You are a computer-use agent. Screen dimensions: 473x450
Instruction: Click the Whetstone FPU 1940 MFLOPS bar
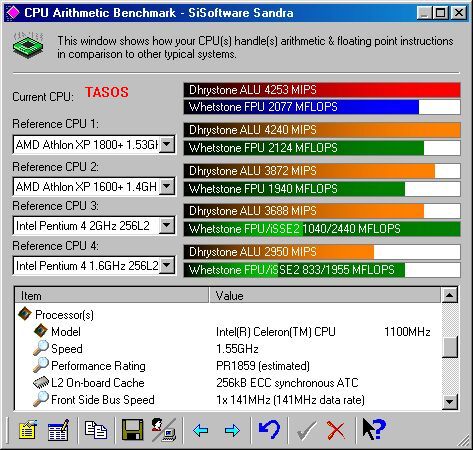tap(322, 189)
